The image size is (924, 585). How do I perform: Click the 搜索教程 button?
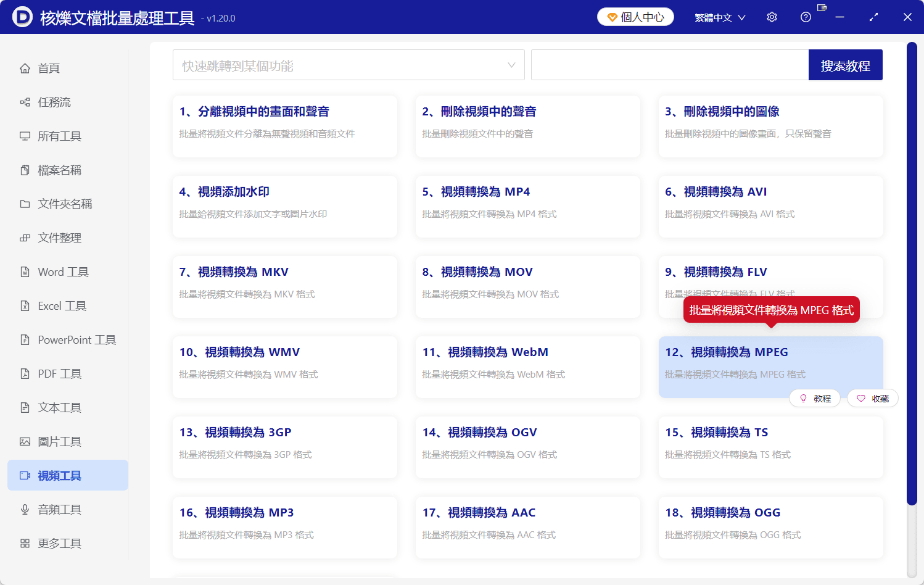846,65
